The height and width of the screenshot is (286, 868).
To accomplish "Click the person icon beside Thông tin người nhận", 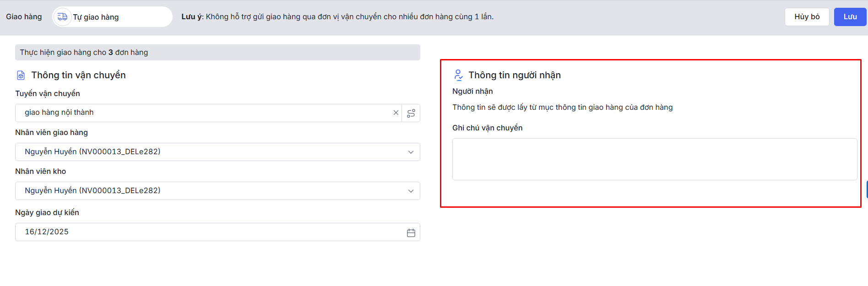I will pos(458,75).
